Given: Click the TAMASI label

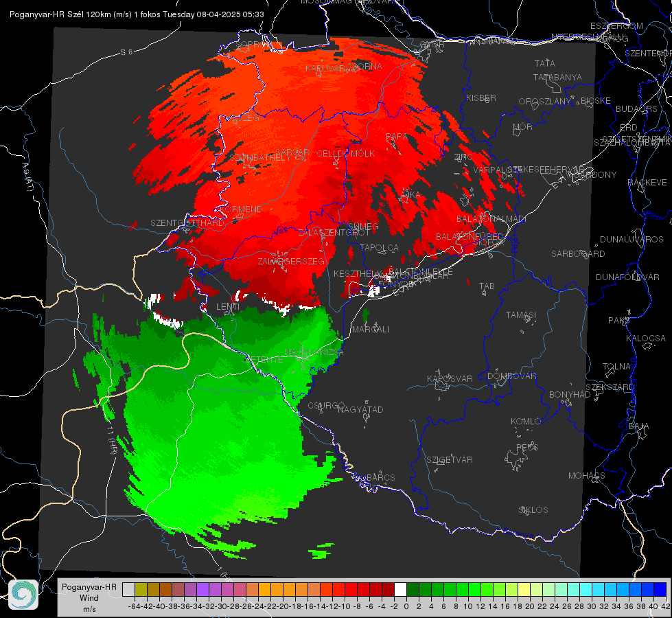Looking at the screenshot, I should coord(521,315).
